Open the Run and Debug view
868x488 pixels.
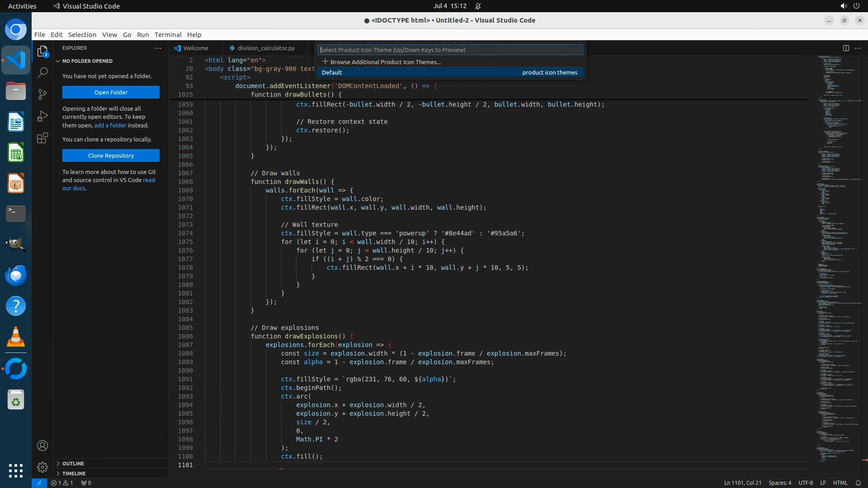(x=42, y=116)
